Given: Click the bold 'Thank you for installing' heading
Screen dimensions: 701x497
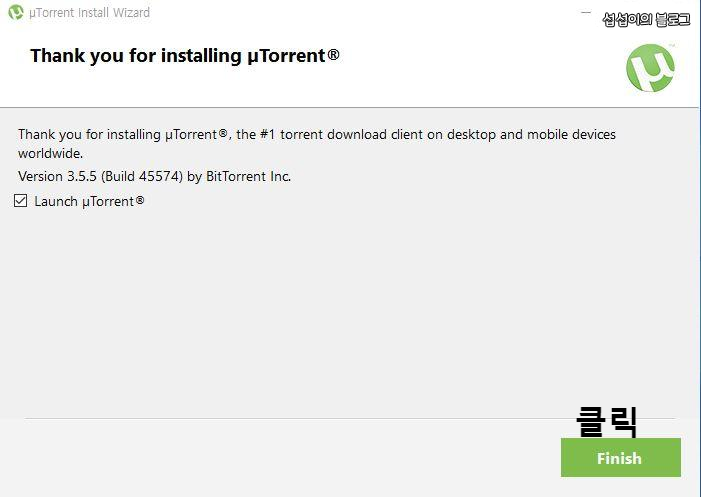Looking at the screenshot, I should [136, 56].
